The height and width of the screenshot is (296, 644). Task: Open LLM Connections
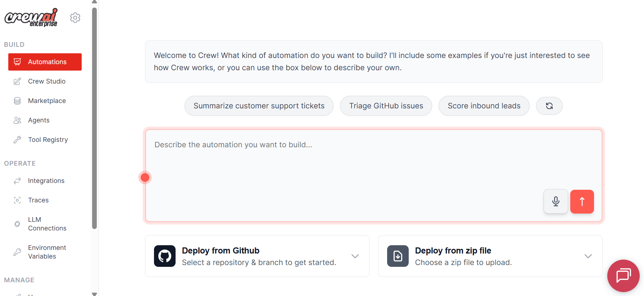(45, 224)
